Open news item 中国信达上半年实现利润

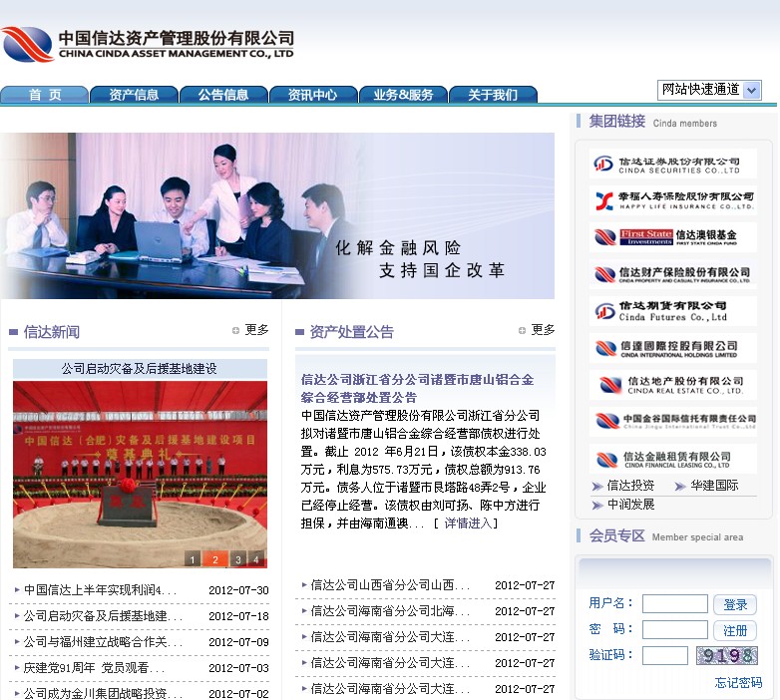click(x=100, y=590)
